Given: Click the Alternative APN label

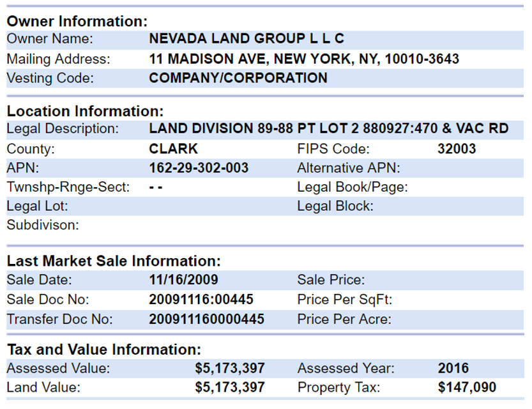Looking at the screenshot, I should pos(348,168).
